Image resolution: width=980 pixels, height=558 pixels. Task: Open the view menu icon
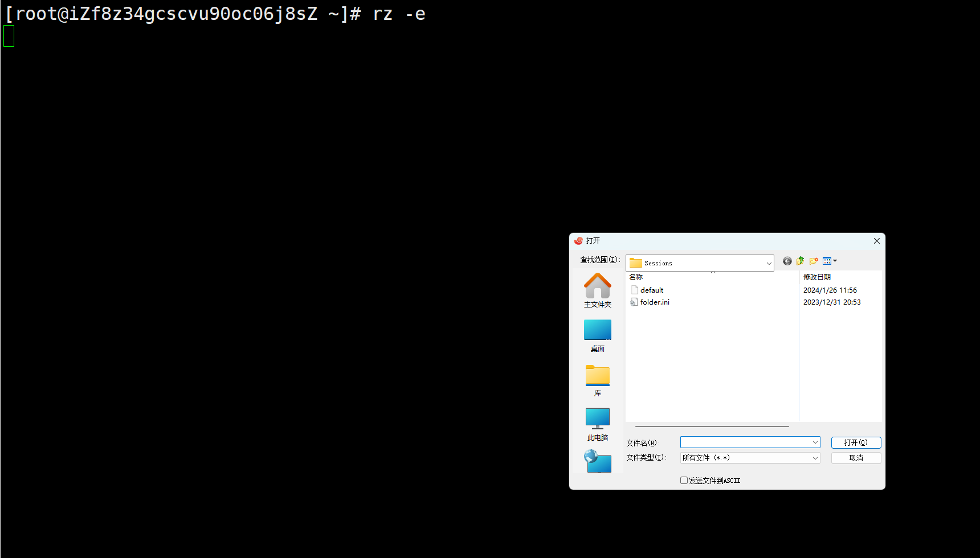830,261
